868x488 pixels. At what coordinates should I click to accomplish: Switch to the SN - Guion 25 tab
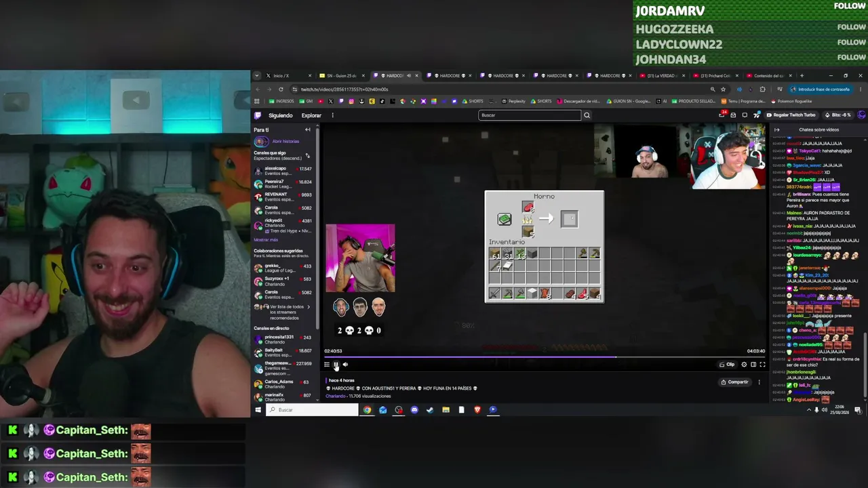[342, 76]
